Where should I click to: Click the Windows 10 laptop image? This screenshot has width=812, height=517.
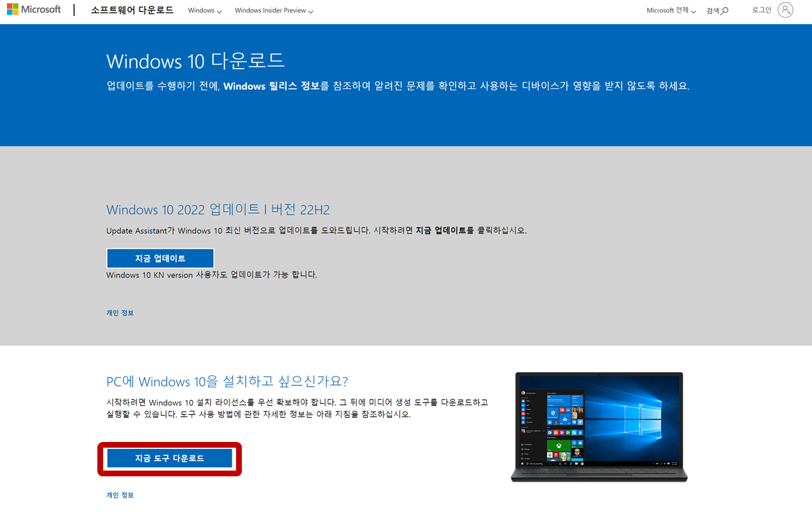pyautogui.click(x=599, y=427)
